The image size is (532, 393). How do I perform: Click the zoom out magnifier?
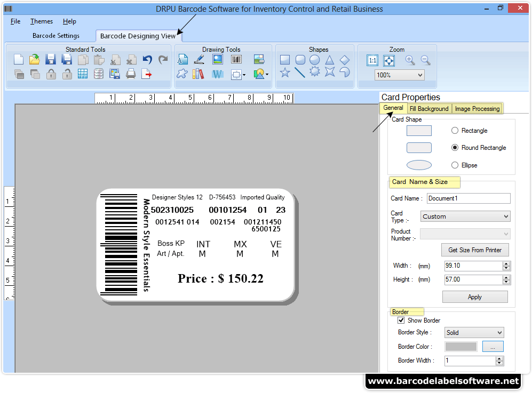tap(425, 60)
